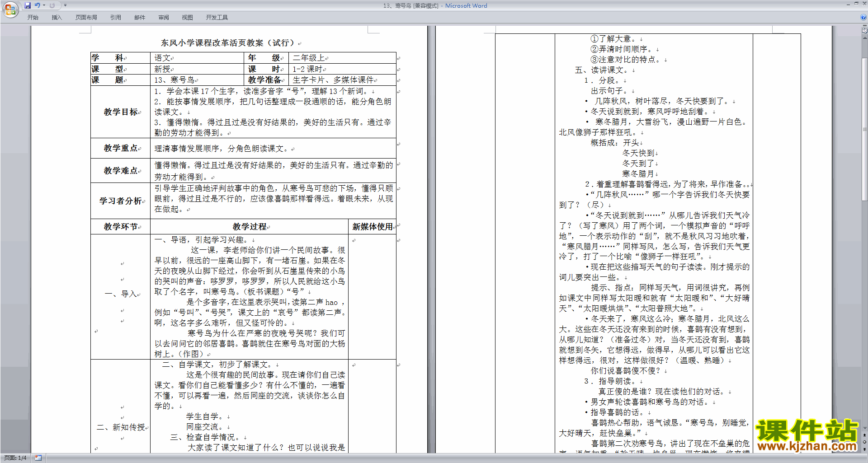Redo via the Quick Access toolbar
Image resolution: width=868 pixels, height=463 pixels.
click(52, 5)
